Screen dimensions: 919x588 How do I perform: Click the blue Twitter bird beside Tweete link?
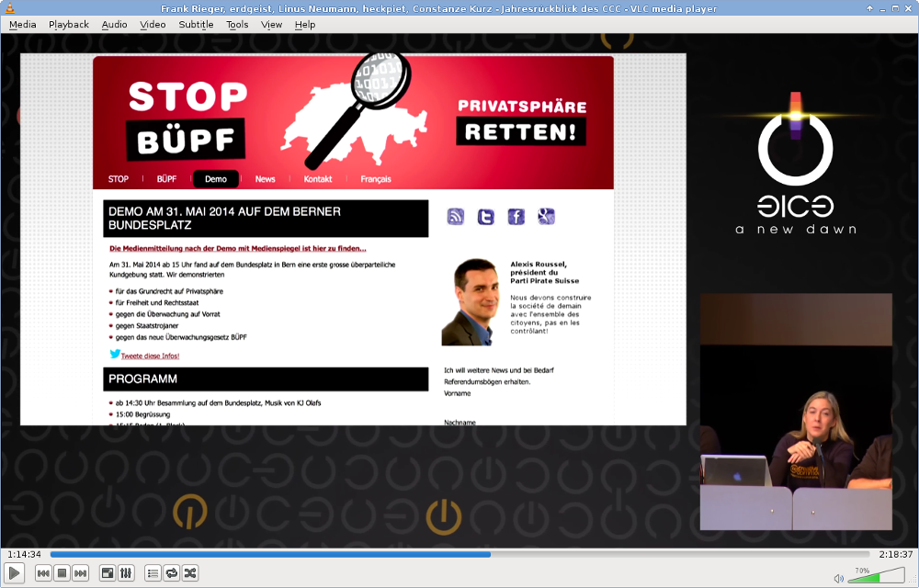tap(115, 354)
